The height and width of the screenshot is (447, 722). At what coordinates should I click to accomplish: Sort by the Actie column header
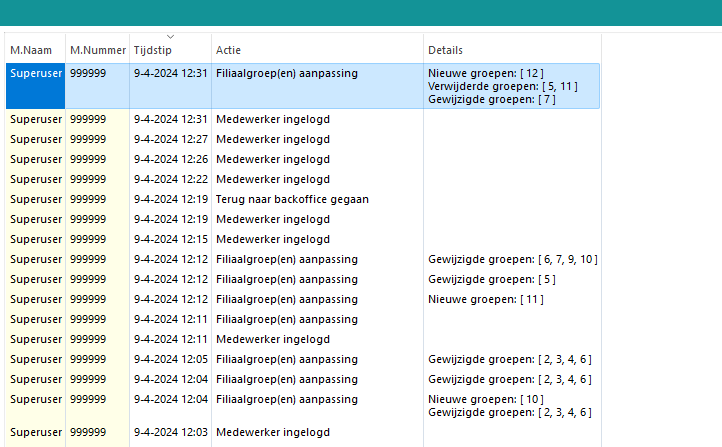pos(317,50)
